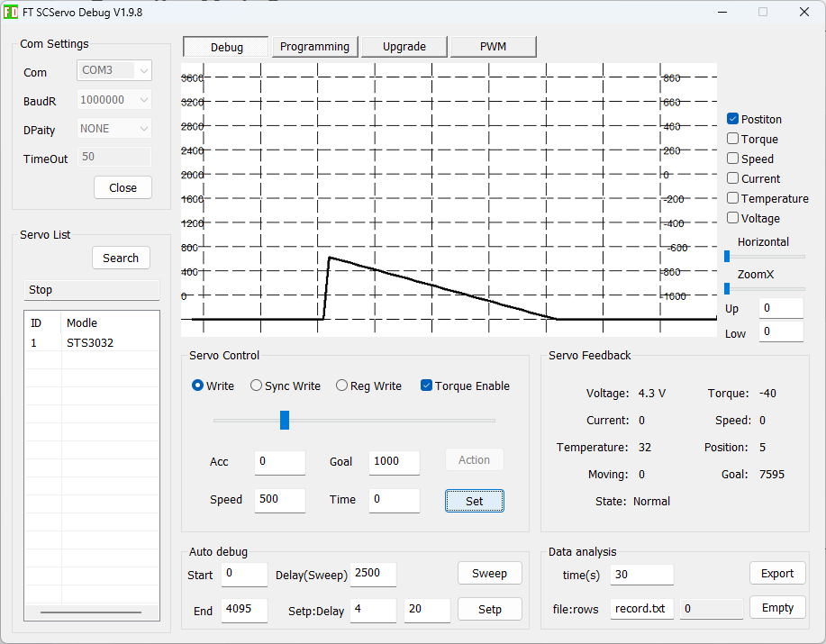Click the Low value field
Image resolution: width=826 pixels, height=644 pixels.
click(781, 331)
